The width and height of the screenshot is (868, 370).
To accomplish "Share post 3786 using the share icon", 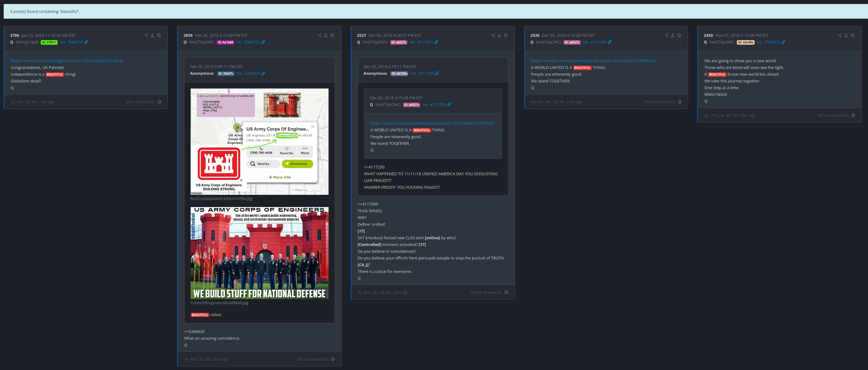I will pyautogui.click(x=146, y=35).
